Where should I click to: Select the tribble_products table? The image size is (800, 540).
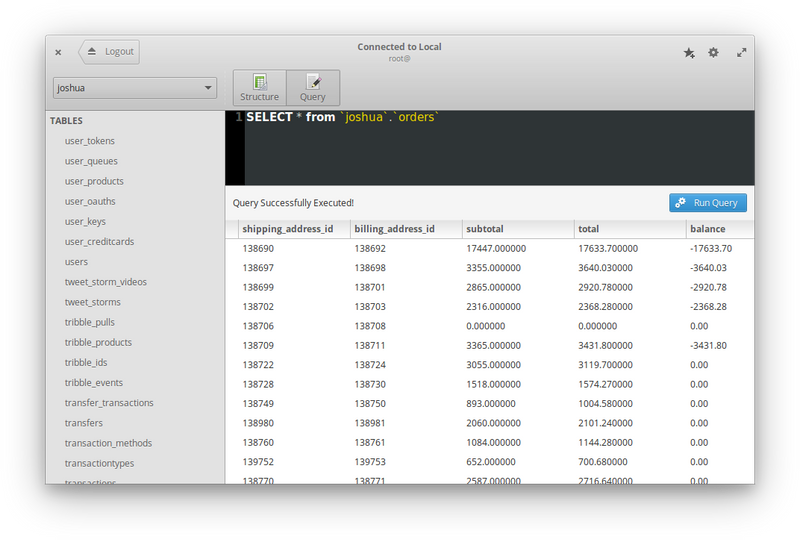pos(98,342)
